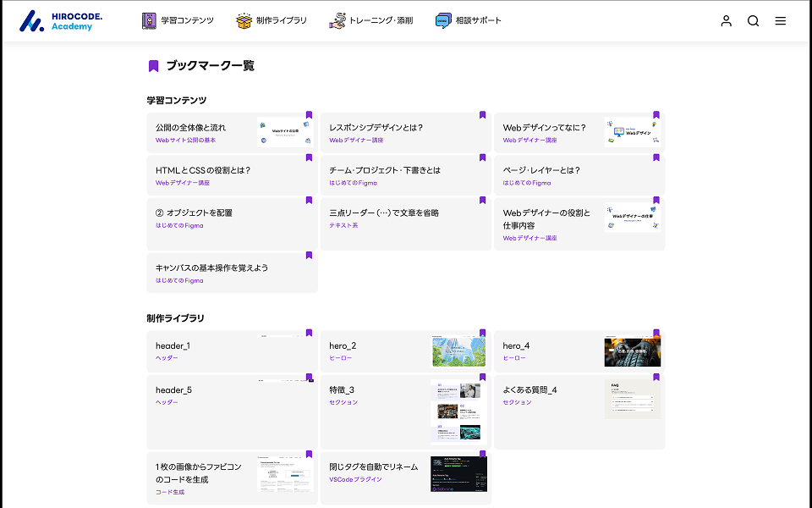Screen dimensions: 812x508
Task: Open the 特徴_3 section thumbnail
Action: point(458,412)
